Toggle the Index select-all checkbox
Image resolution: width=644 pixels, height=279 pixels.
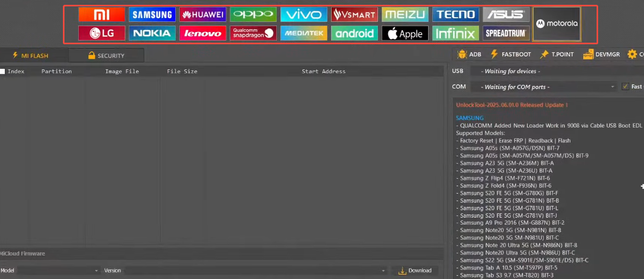[2, 71]
